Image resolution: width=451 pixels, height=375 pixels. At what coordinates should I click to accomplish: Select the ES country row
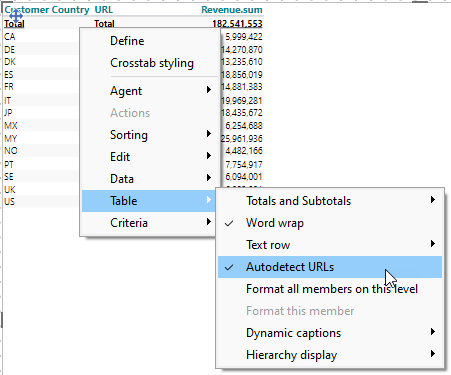pyautogui.click(x=9, y=74)
